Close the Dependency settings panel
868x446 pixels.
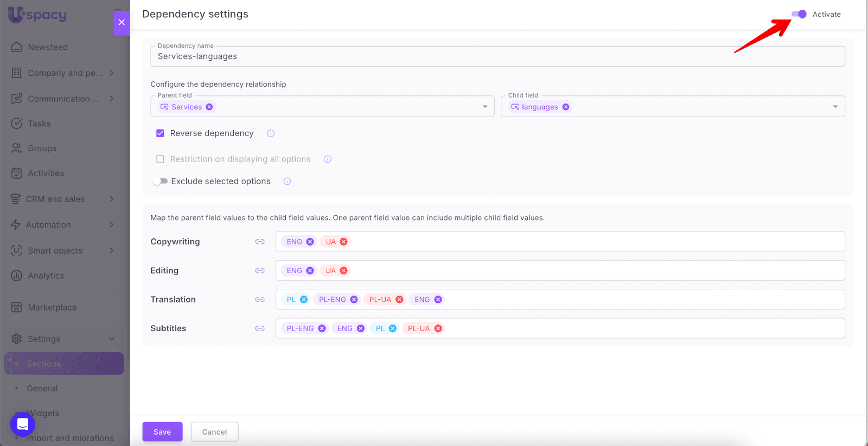[122, 22]
